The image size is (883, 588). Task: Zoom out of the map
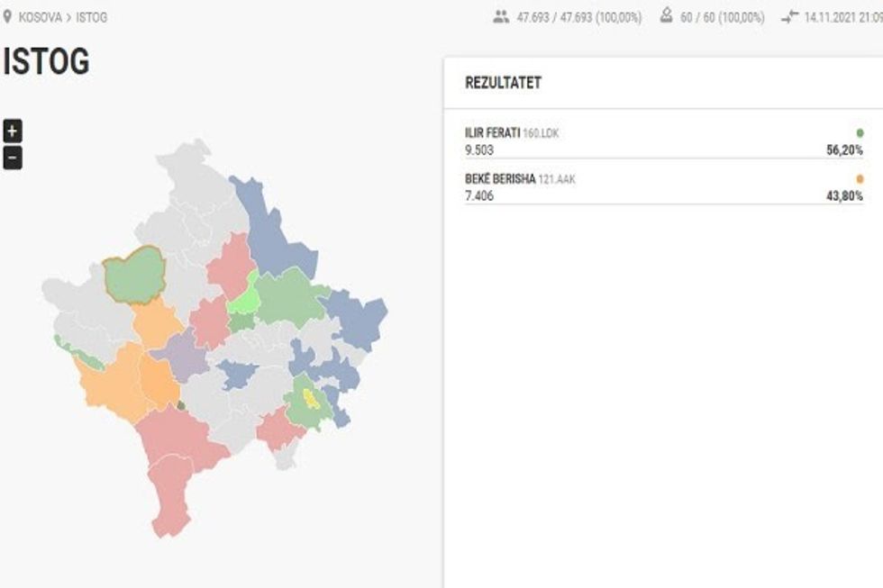pyautogui.click(x=12, y=158)
